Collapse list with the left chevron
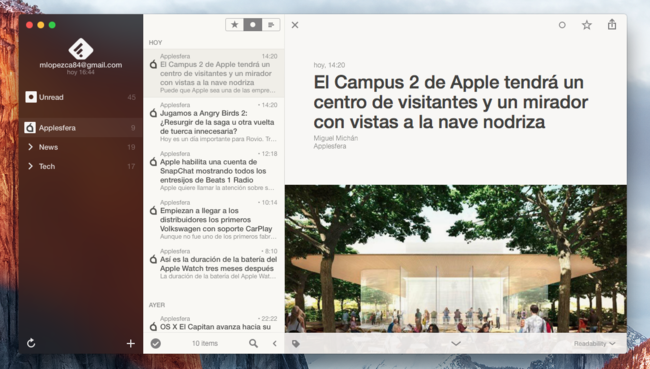This screenshot has width=650, height=369. 274,343
